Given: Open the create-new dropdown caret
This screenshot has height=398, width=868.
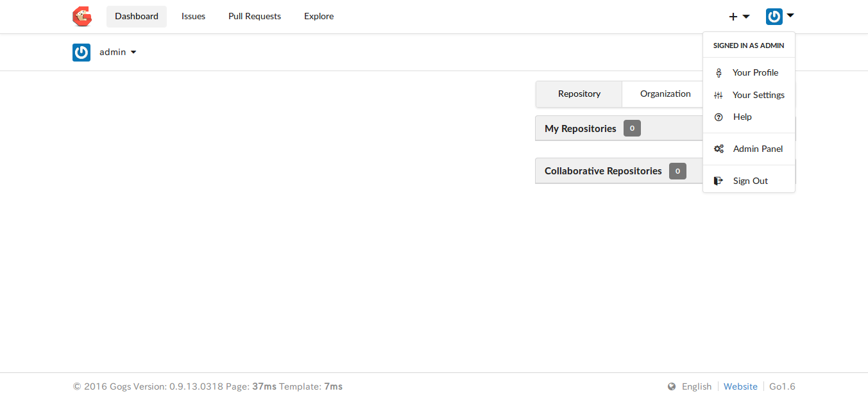Looking at the screenshot, I should (x=746, y=17).
